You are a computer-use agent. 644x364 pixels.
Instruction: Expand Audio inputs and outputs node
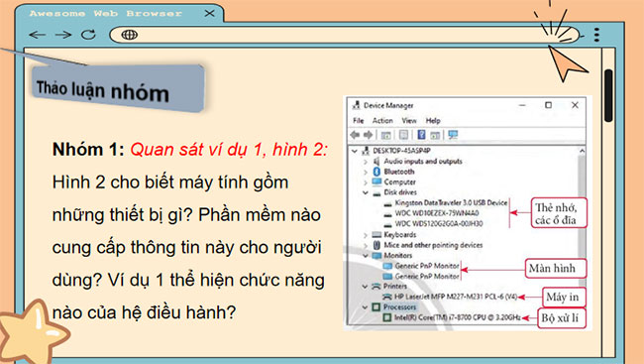pos(366,162)
